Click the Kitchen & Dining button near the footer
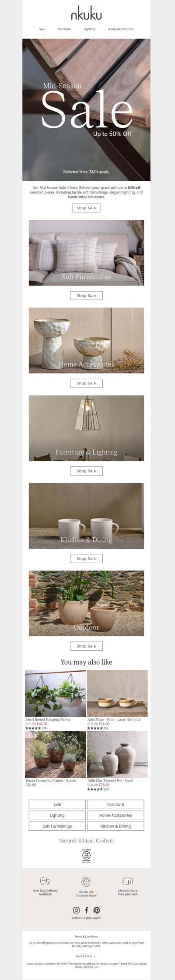The width and height of the screenshot is (175, 980). [x=115, y=826]
